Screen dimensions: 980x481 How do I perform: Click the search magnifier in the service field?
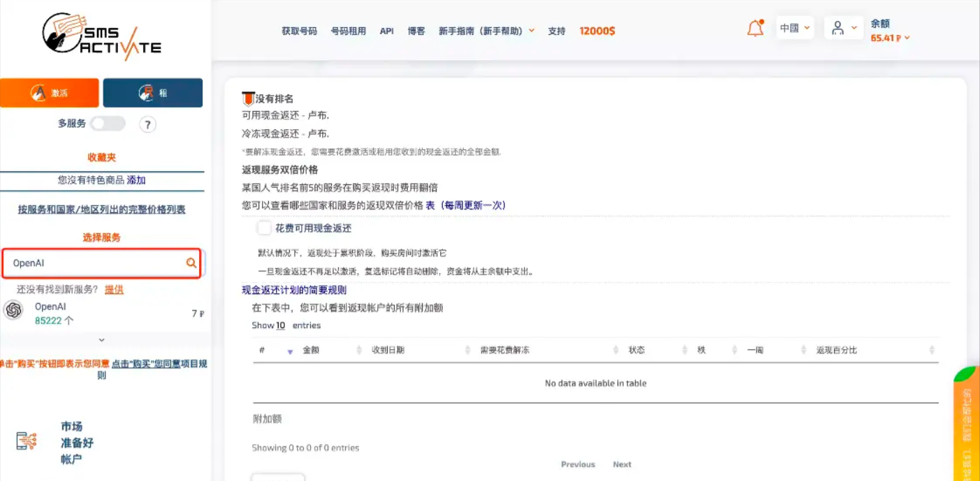point(191,263)
